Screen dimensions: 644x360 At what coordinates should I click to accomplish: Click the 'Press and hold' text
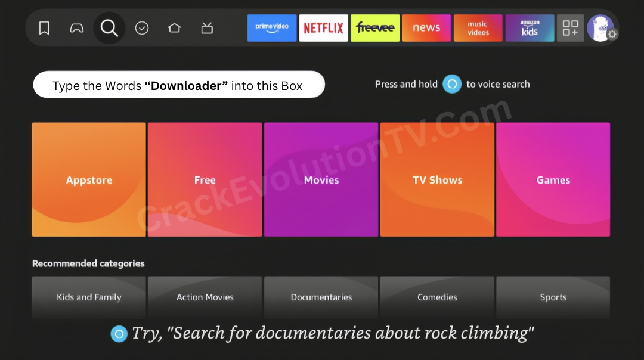point(406,84)
